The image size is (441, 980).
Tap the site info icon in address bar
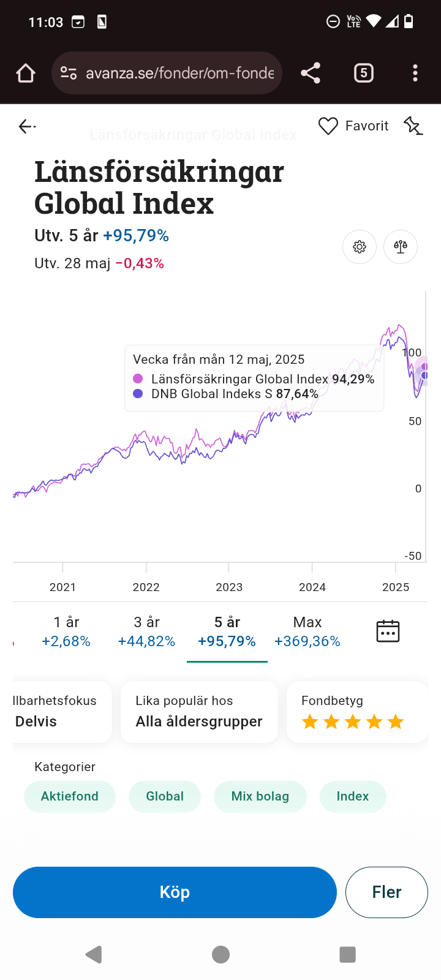click(x=69, y=73)
